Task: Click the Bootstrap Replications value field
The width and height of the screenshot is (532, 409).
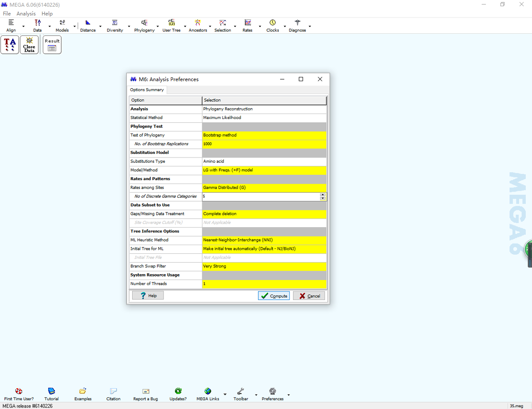Action: [264, 144]
